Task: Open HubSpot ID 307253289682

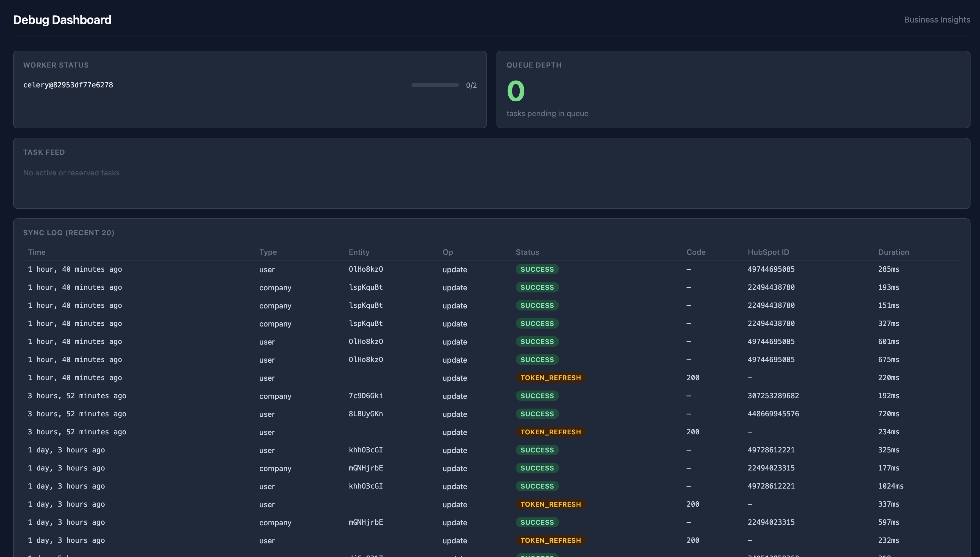Action: click(773, 396)
